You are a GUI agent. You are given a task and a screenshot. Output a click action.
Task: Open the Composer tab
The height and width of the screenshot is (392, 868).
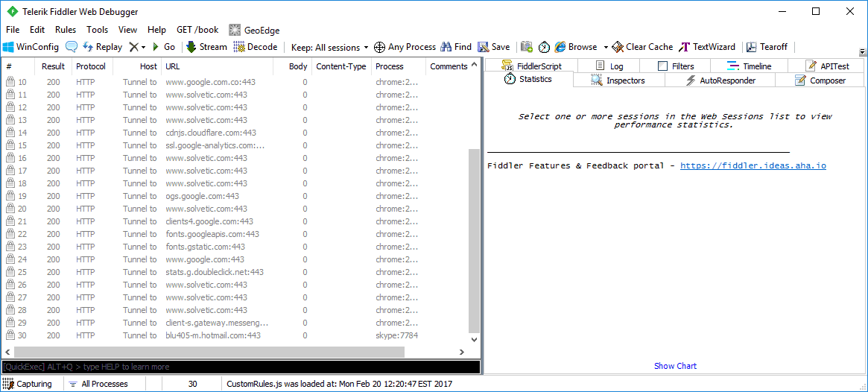click(x=820, y=80)
